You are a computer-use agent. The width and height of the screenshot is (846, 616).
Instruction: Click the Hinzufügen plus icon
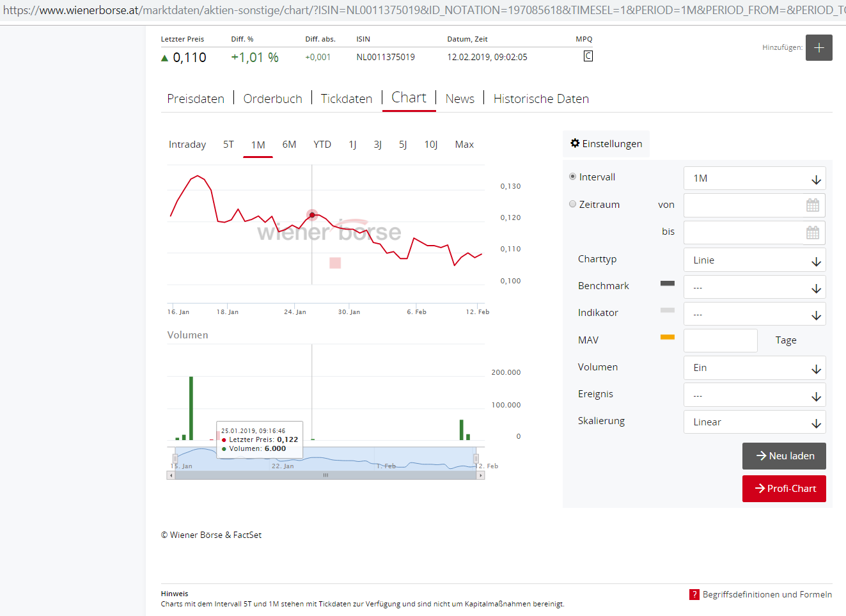(819, 47)
